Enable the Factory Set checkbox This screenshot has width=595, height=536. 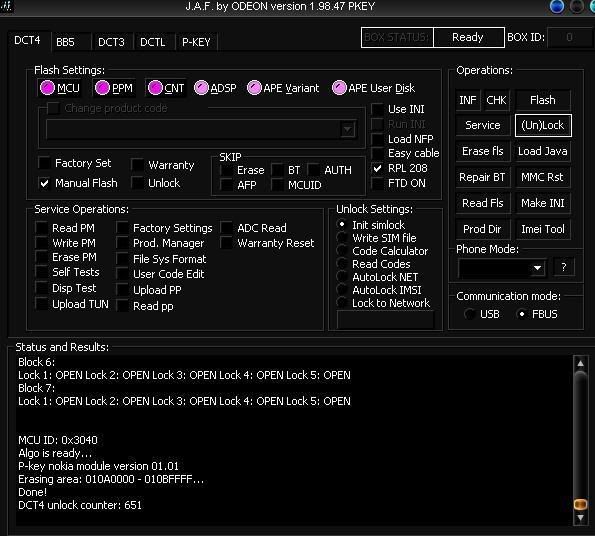(x=44, y=163)
